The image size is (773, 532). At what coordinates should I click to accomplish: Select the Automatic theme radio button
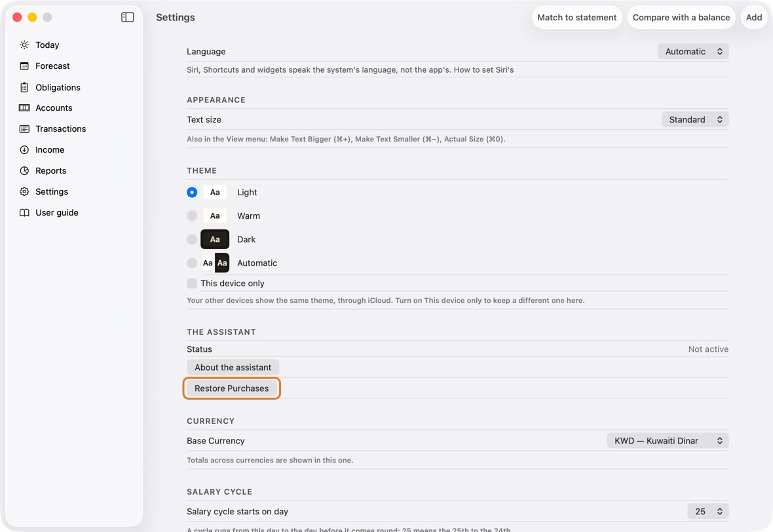point(192,263)
